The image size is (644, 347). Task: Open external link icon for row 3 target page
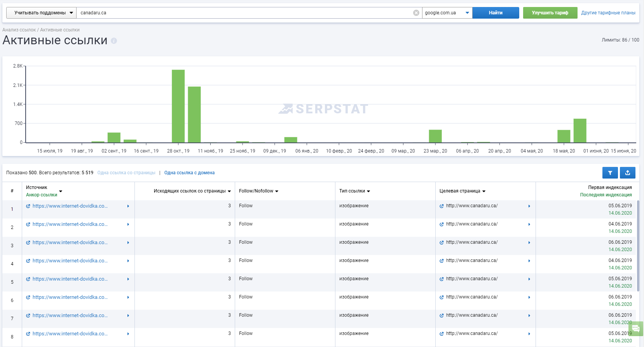(x=442, y=243)
